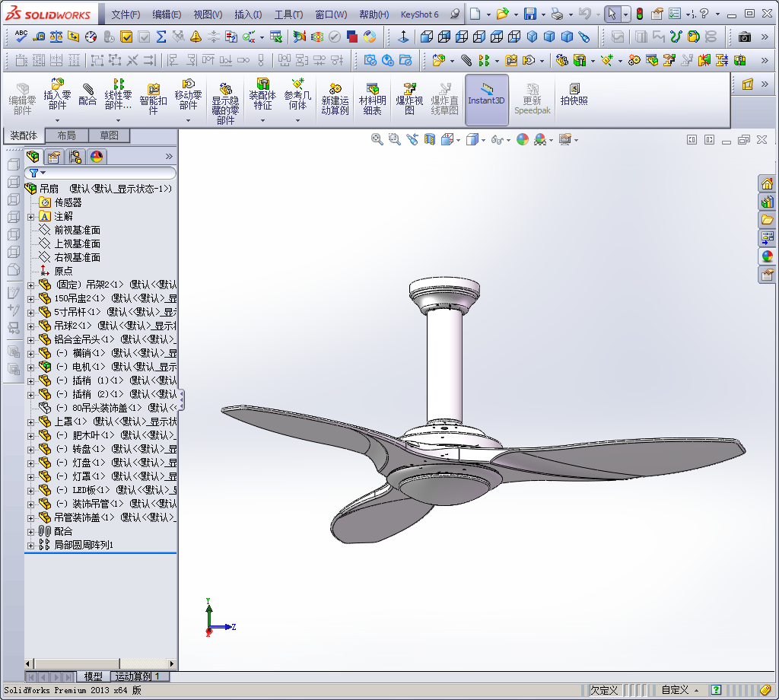Click the 拍快照 snapshot tool
This screenshot has height=700, width=779.
(574, 94)
